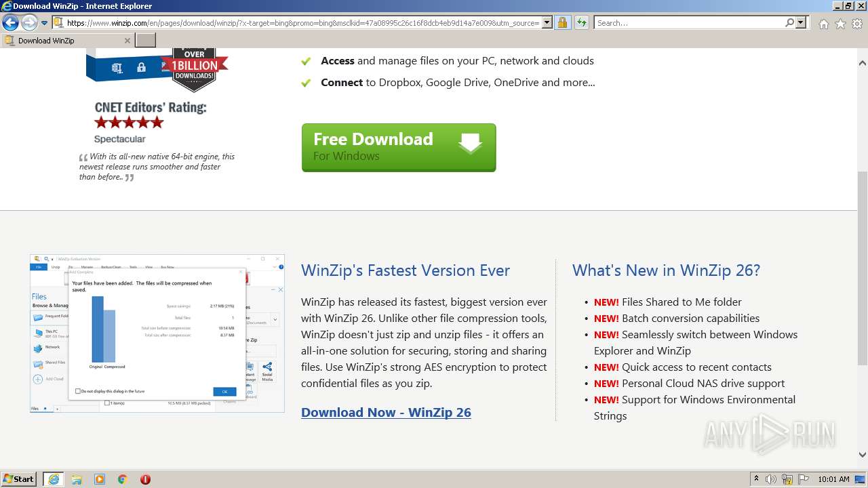
Task: Open the search provider dropdown arrow
Action: pos(802,23)
